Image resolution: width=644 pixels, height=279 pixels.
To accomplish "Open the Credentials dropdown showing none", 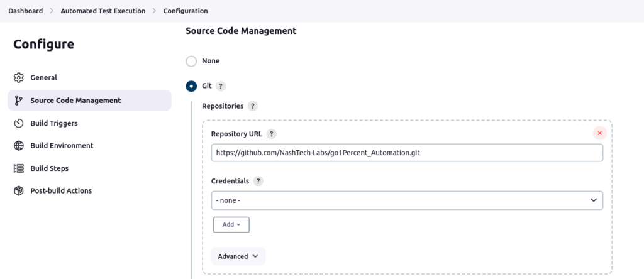I will click(x=407, y=200).
